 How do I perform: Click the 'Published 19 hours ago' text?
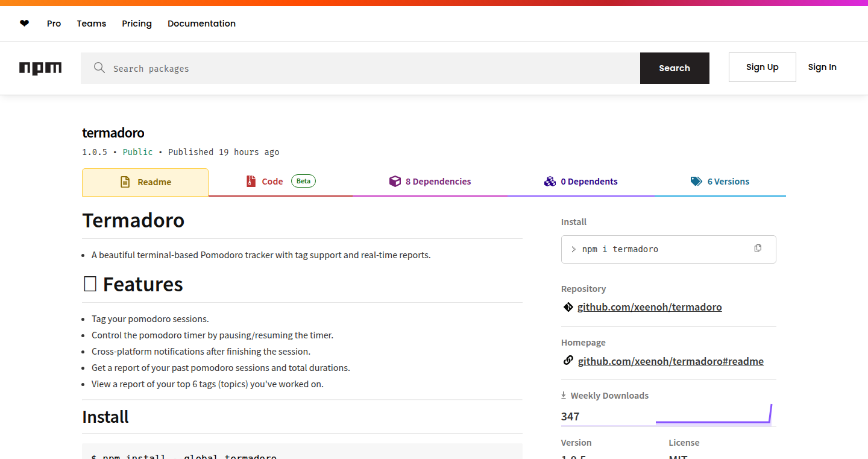(224, 152)
